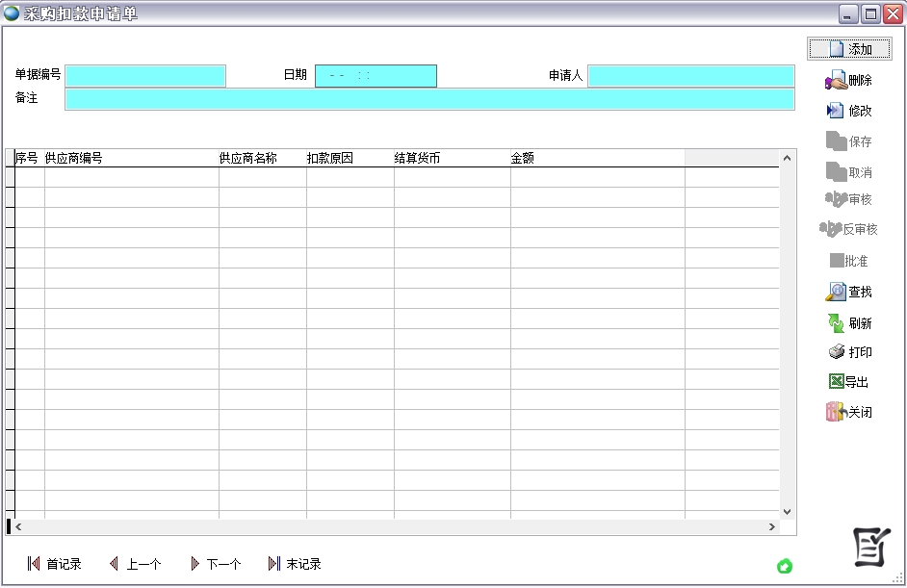Image resolution: width=907 pixels, height=588 pixels.
Task: Click the 备注 remarks field
Action: tap(429, 99)
